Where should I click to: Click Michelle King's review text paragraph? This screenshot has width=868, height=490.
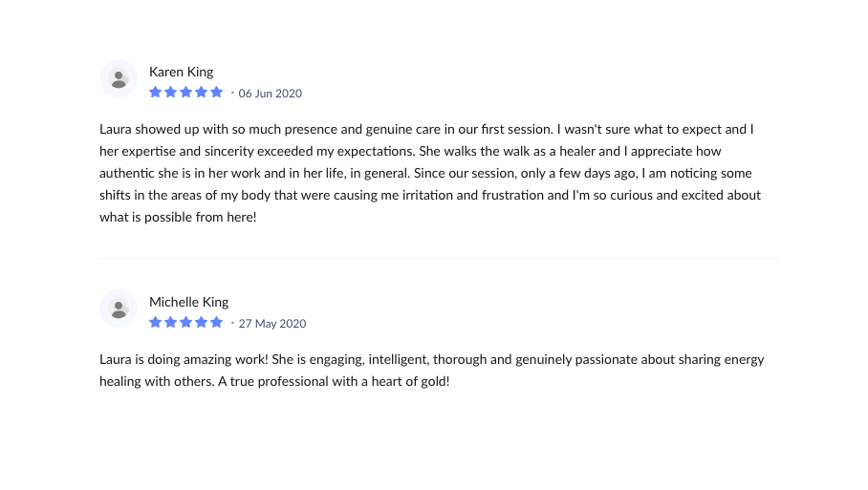[430, 371]
